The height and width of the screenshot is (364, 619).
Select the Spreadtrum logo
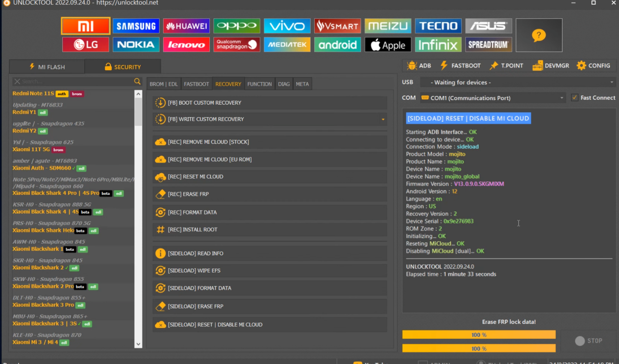(x=488, y=45)
